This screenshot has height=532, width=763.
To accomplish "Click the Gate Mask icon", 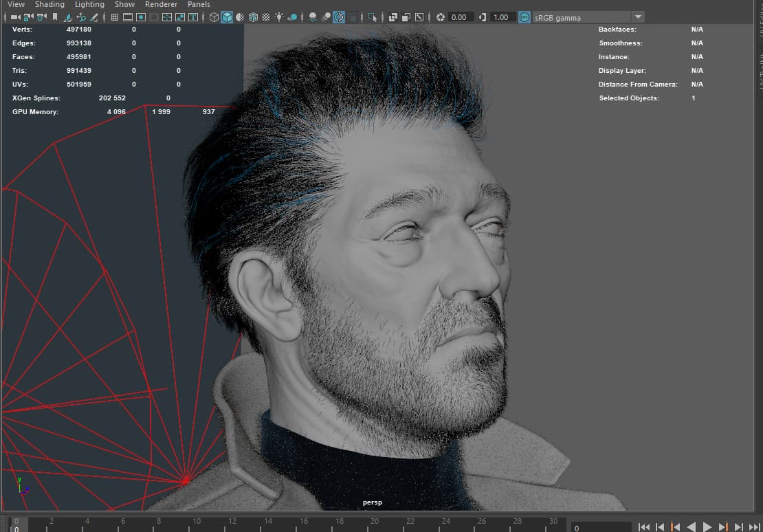I will click(x=154, y=17).
